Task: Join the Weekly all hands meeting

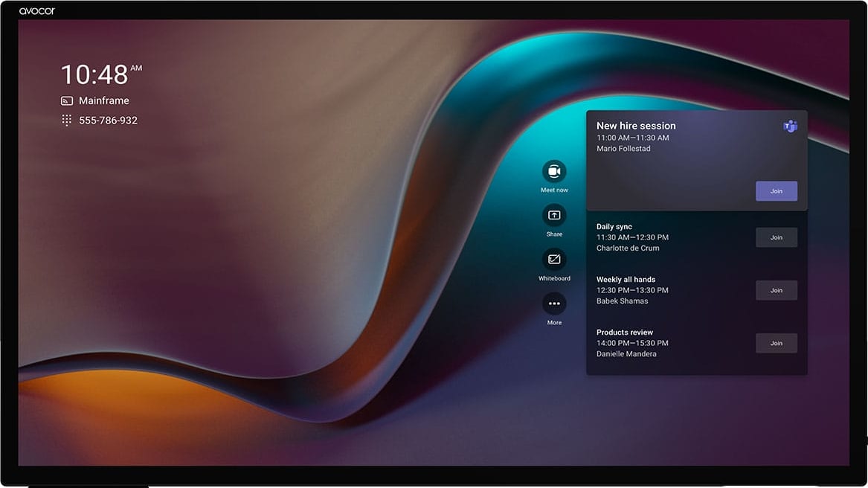Action: [776, 290]
